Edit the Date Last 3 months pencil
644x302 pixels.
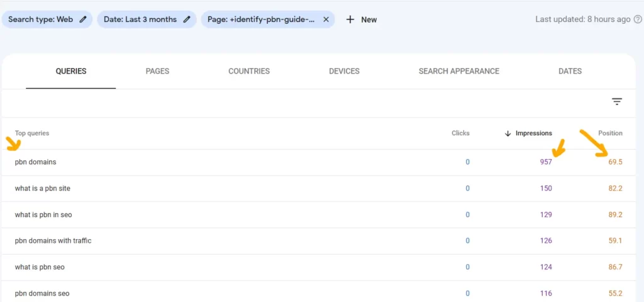[x=187, y=20]
